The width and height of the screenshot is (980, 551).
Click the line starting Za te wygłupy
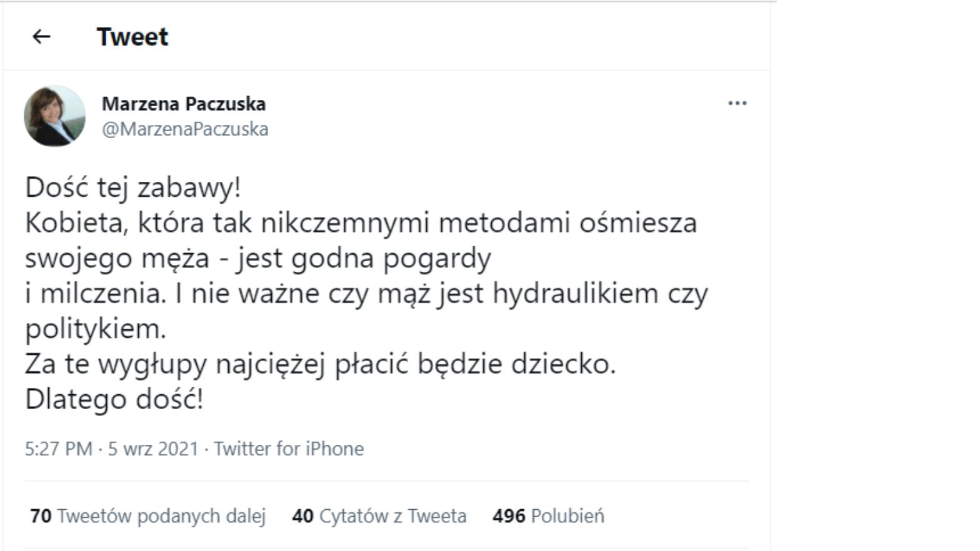click(x=320, y=364)
